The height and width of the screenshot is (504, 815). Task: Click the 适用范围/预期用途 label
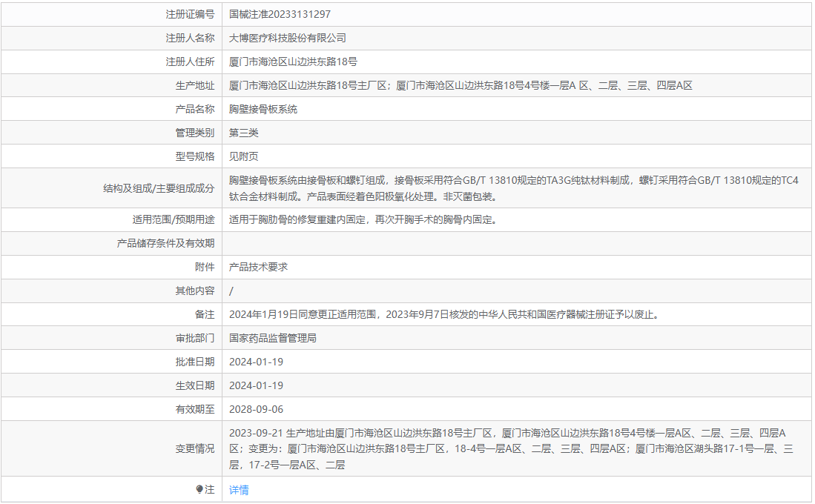pyautogui.click(x=173, y=220)
